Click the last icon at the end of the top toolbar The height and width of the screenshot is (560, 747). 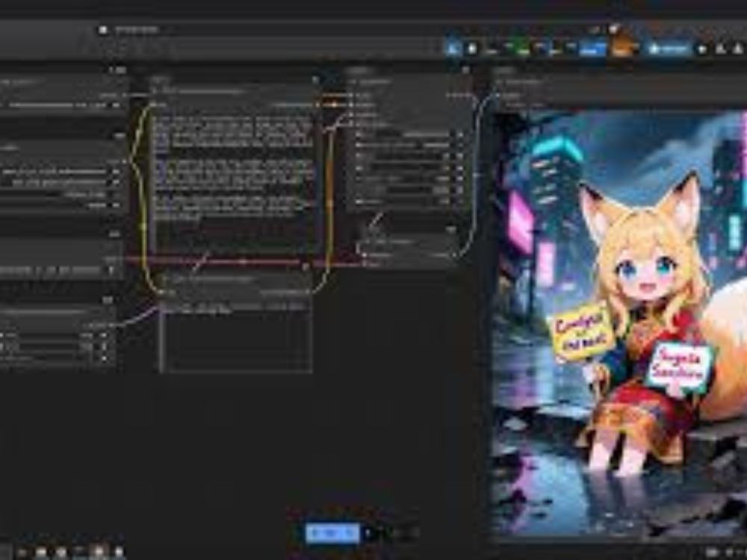click(738, 49)
